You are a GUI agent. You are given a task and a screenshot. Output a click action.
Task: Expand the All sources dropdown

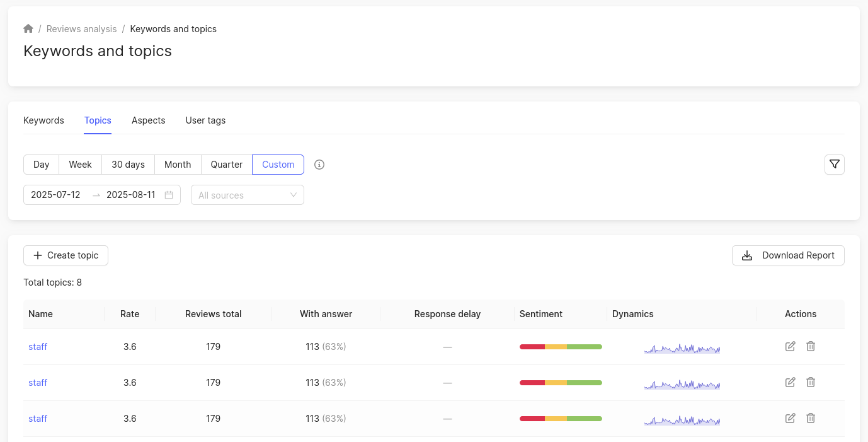[247, 195]
